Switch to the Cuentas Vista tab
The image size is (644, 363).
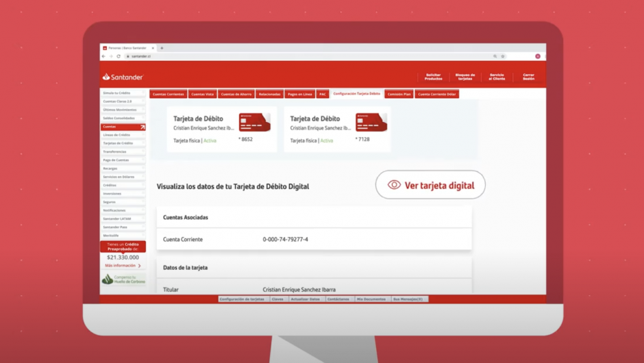(203, 94)
